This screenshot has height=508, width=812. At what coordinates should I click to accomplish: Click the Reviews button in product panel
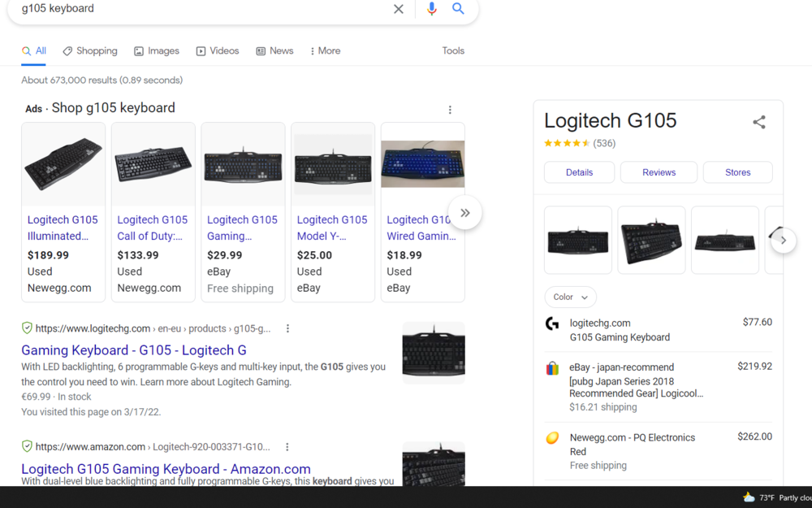[x=659, y=172]
